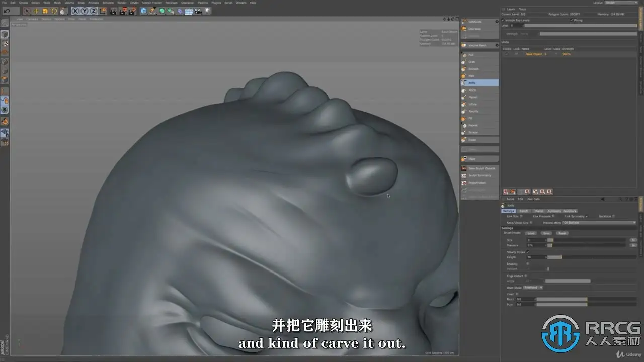The height and width of the screenshot is (362, 644).
Task: Open the Draw Mode Freehand dropdown
Action: [x=533, y=288]
